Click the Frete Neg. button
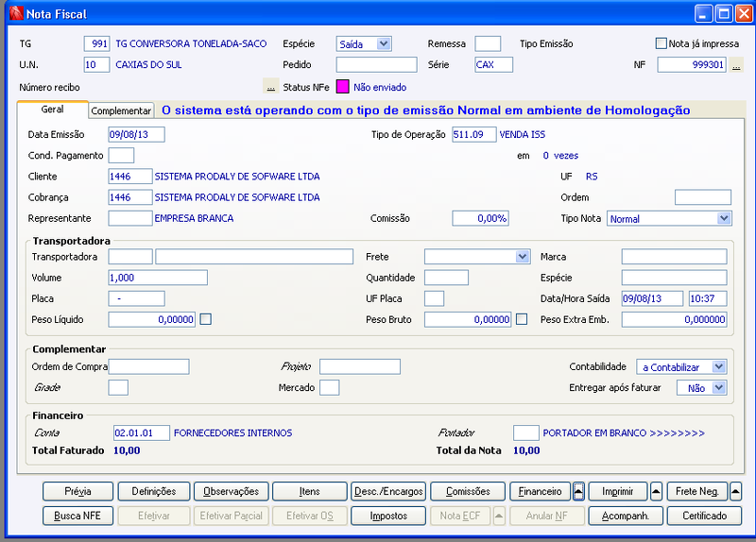Image resolution: width=756 pixels, height=542 pixels. coord(697,491)
